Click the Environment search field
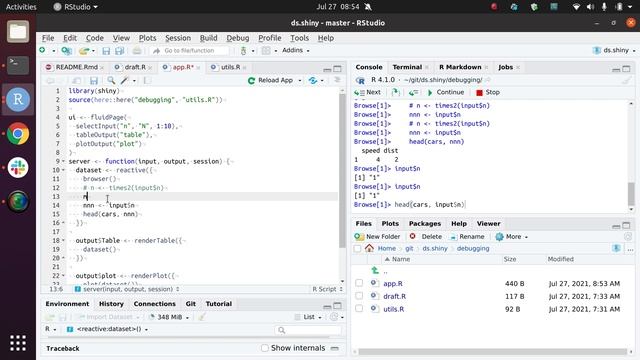This screenshot has height=360, width=640. pos(308,330)
